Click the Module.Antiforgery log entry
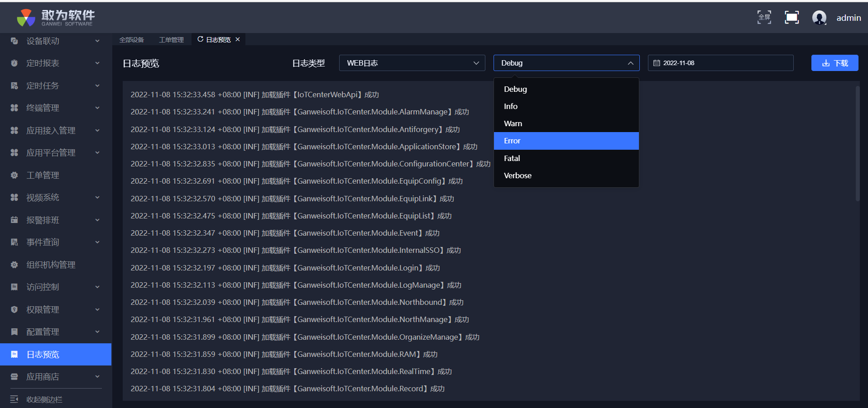 [x=295, y=129]
